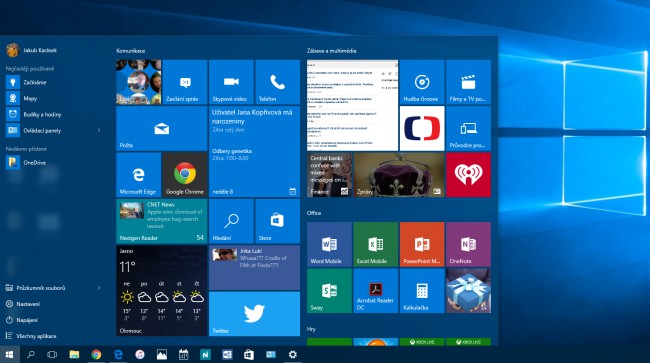Open the Zprávy news tile with crown
The width and height of the screenshot is (650, 363).
[x=399, y=174]
